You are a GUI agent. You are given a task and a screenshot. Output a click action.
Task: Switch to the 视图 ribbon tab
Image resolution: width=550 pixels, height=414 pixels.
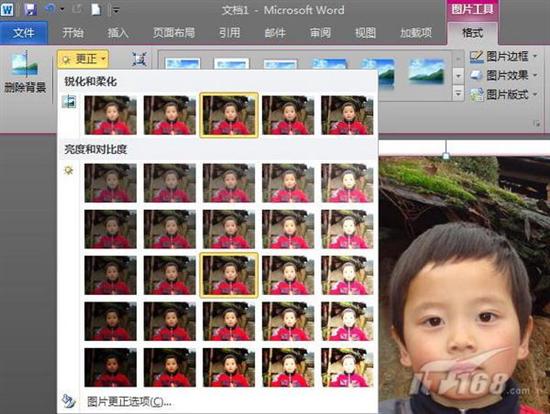point(365,33)
